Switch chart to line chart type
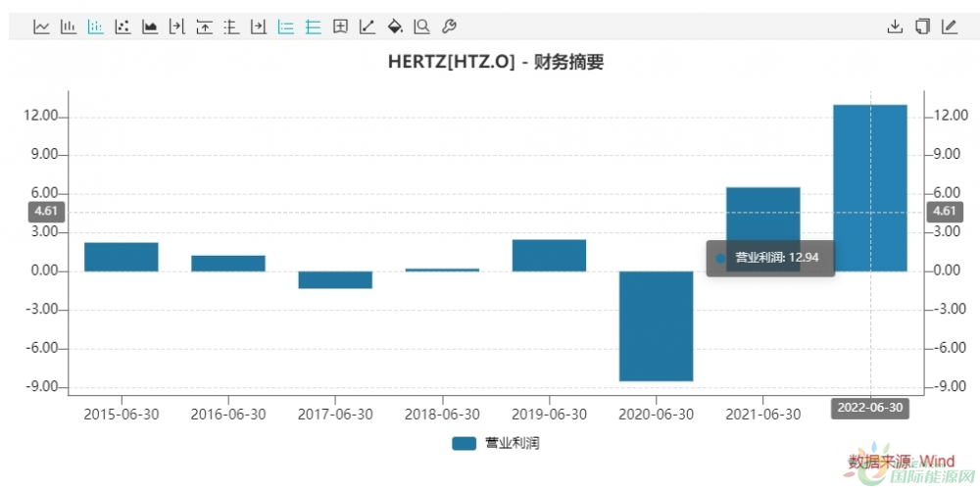 point(41,26)
